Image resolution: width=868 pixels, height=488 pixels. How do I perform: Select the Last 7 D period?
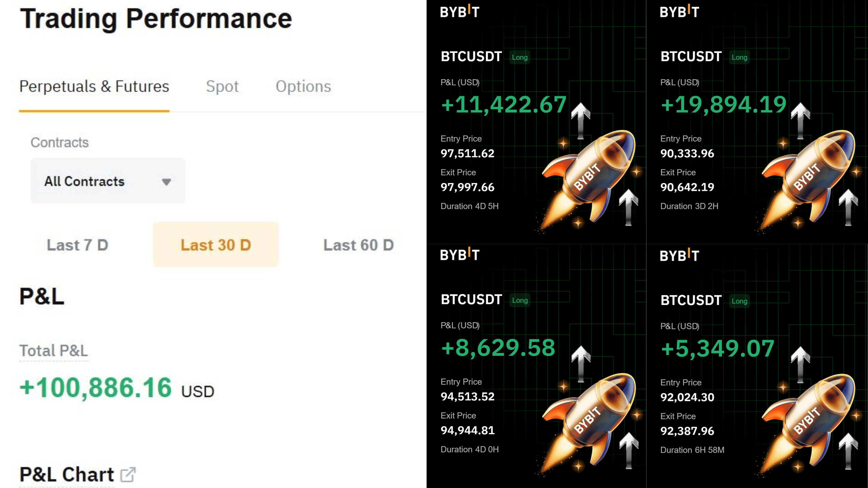pos(78,245)
